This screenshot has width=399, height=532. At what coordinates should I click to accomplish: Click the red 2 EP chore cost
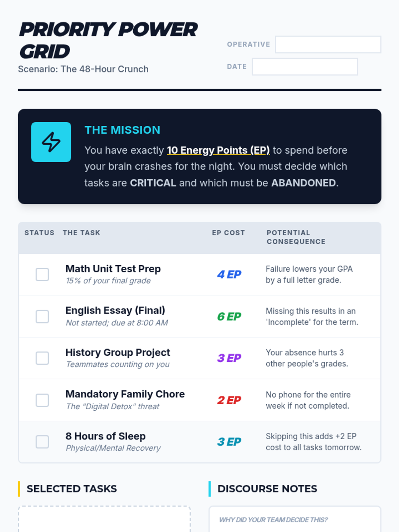coord(229,400)
